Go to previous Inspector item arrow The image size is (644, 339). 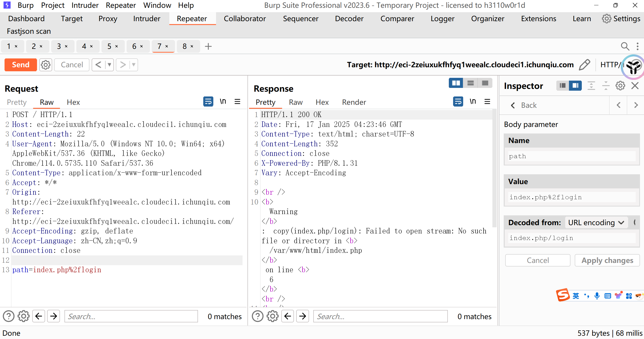618,105
